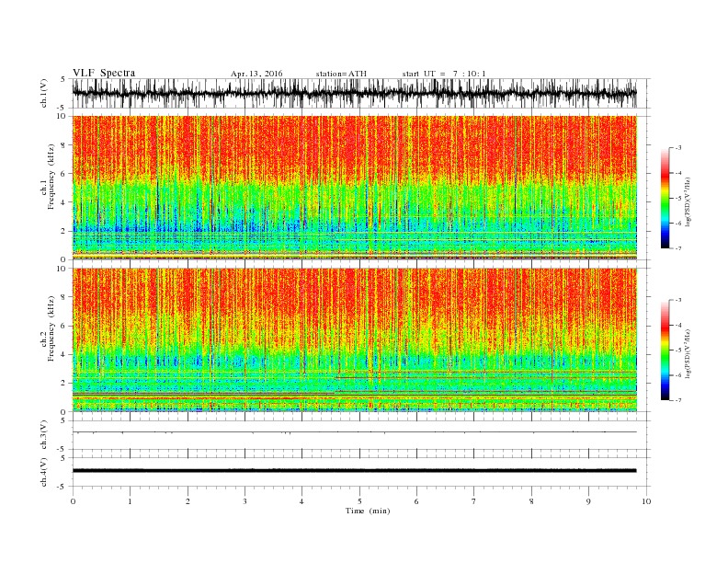Click the "-7" tick on ch.1 color bar
The image size is (728, 563).
[678, 248]
